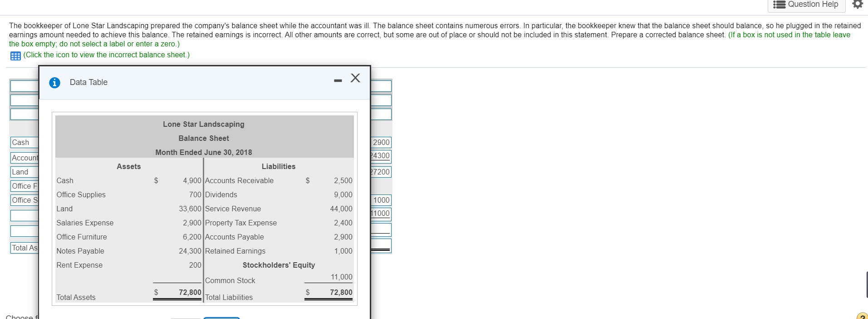Screen dimensions: 868x319
Task: Click Total Liabilities label
Action: point(229,297)
